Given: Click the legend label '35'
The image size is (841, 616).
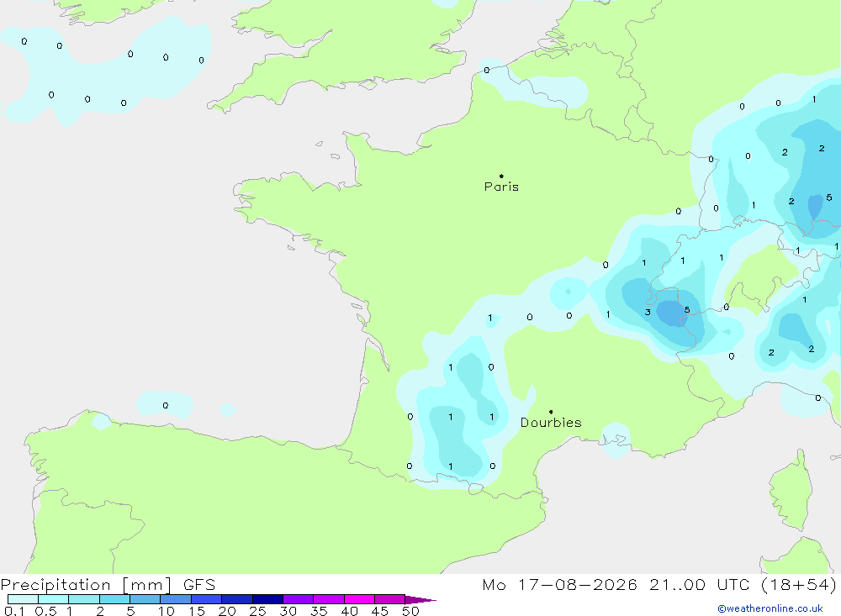Looking at the screenshot, I should tap(319, 611).
